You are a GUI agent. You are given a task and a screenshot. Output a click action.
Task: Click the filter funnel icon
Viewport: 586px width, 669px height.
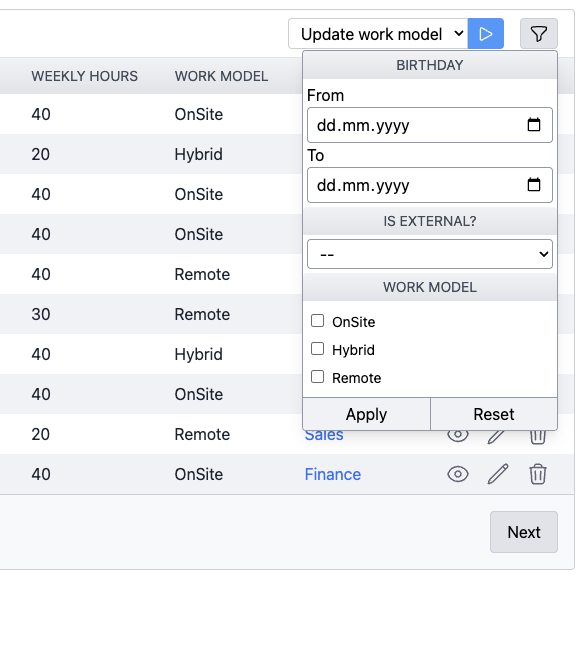538,34
